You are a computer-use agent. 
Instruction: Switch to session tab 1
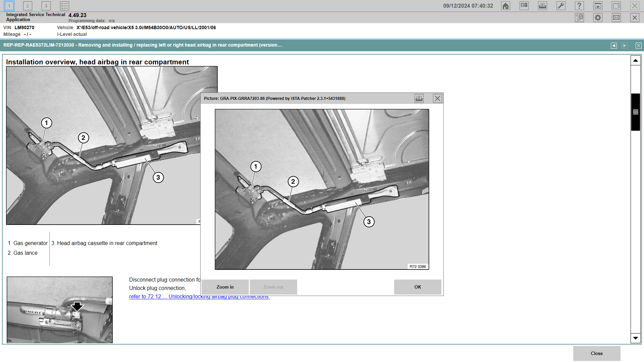tap(9, 6)
